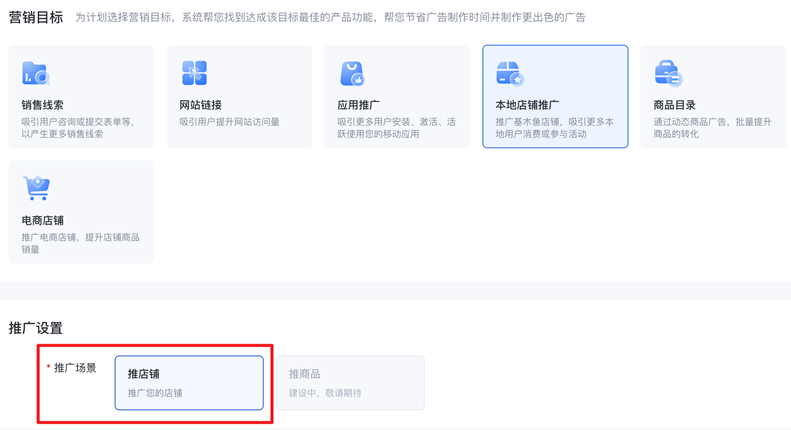The width and height of the screenshot is (791, 430).
Task: Pick the 本地店铺推广 goal title
Action: click(527, 105)
